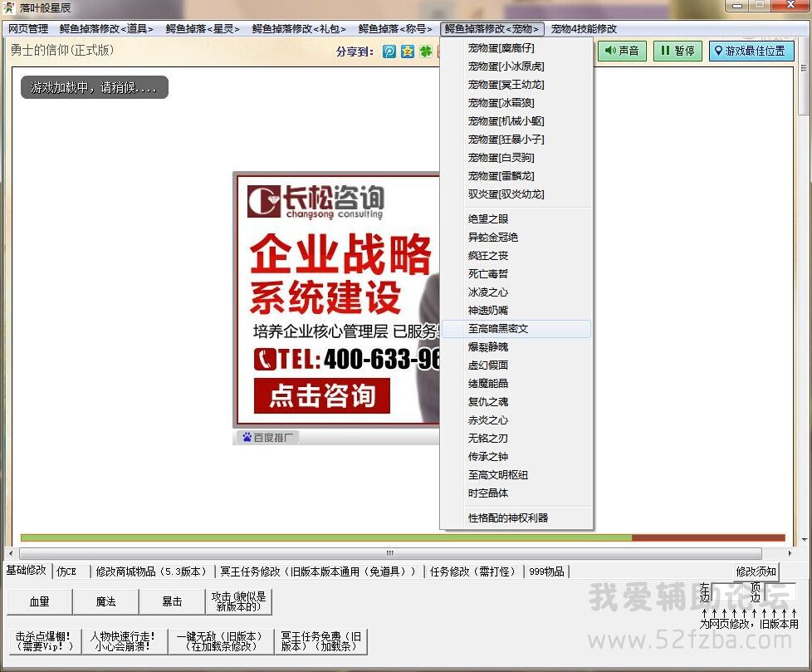The height and width of the screenshot is (672, 812).
Task: Select 宠物蛋[小冰原虎] menu entry
Action: [x=516, y=66]
